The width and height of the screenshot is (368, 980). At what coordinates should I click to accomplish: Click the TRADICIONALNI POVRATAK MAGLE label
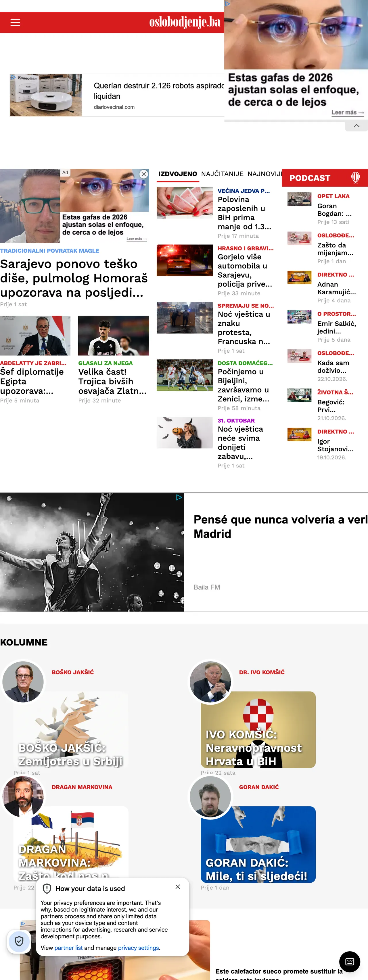coord(49,251)
